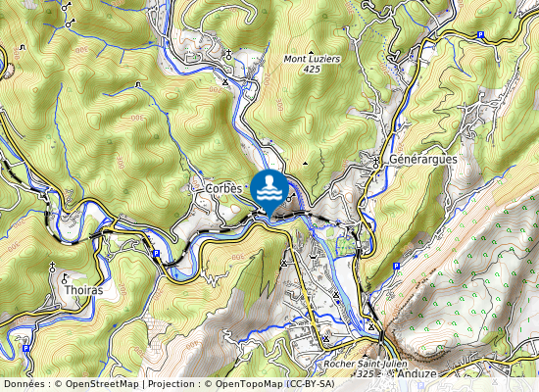The width and height of the screenshot is (539, 392).
Task: Click the campsite tent icon below Mont Luziers church
Action: [x=225, y=82]
